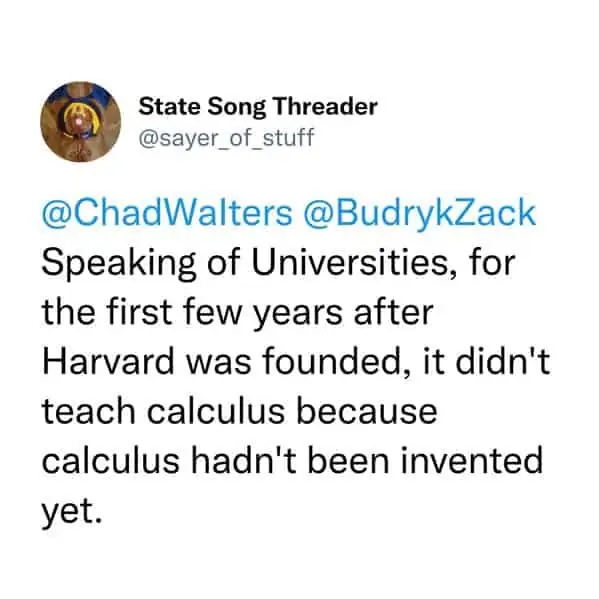Click the word Universities in the tweet
This screenshot has height=599, width=599.
click(x=349, y=263)
